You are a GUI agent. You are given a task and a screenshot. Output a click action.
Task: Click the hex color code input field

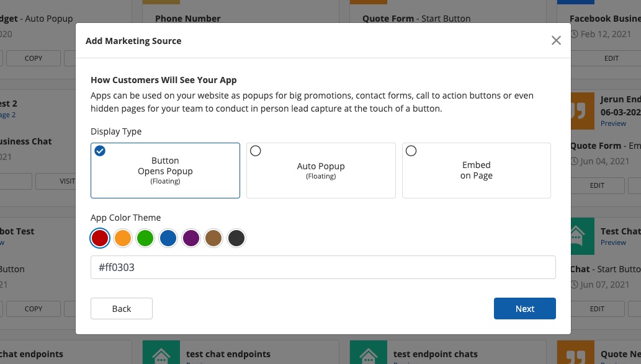tap(323, 267)
